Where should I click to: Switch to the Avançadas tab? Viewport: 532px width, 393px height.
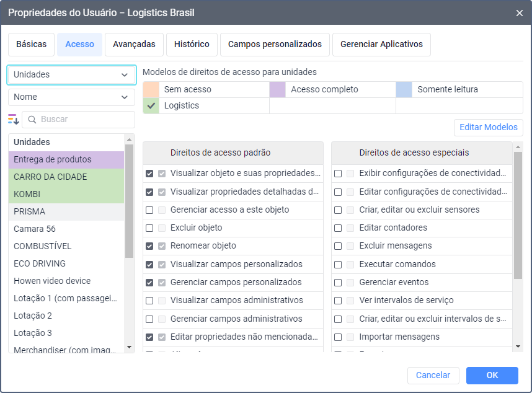point(134,45)
